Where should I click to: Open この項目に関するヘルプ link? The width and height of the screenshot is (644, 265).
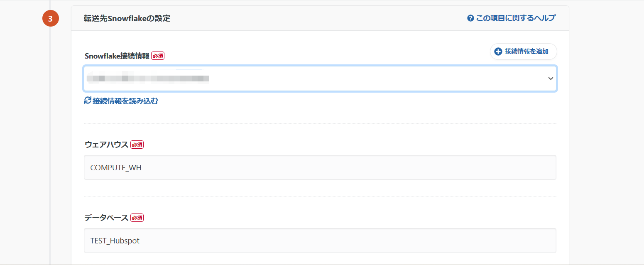515,18
